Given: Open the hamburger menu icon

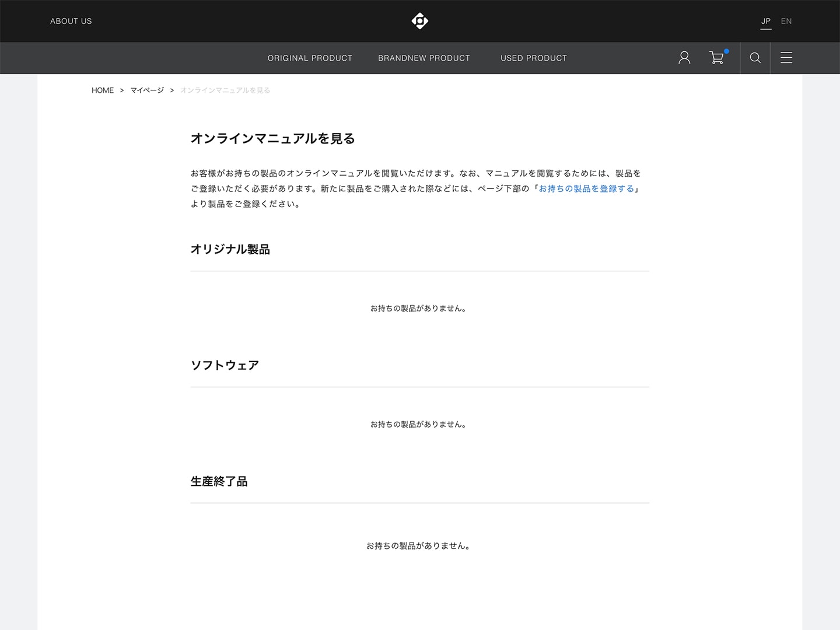Looking at the screenshot, I should [786, 58].
